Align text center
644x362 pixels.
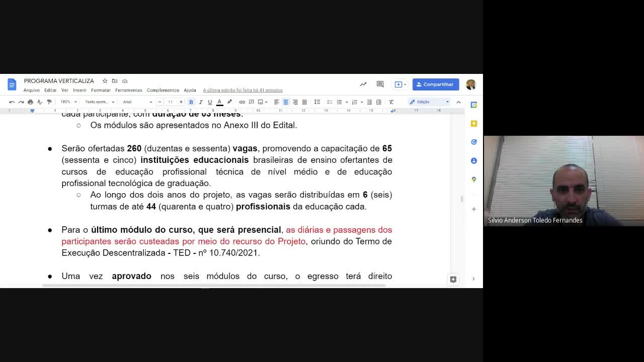pyautogui.click(x=286, y=102)
